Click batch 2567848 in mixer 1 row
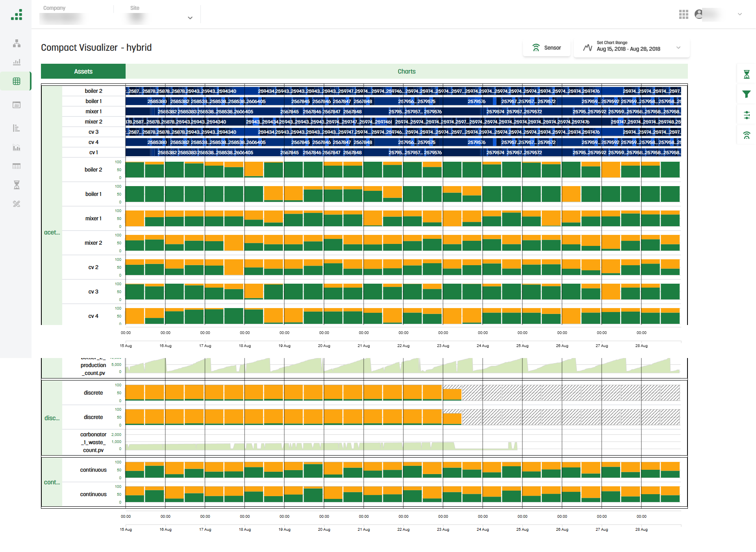 [352, 112]
